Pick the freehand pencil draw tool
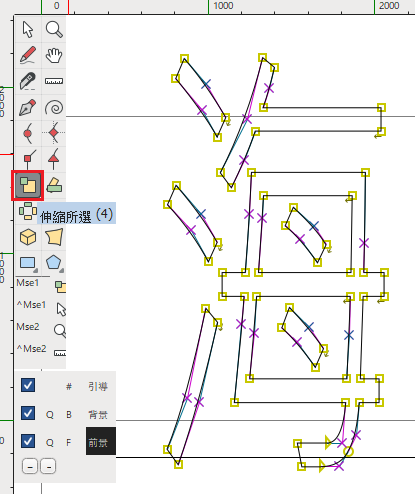The image size is (415, 494). click(x=28, y=55)
